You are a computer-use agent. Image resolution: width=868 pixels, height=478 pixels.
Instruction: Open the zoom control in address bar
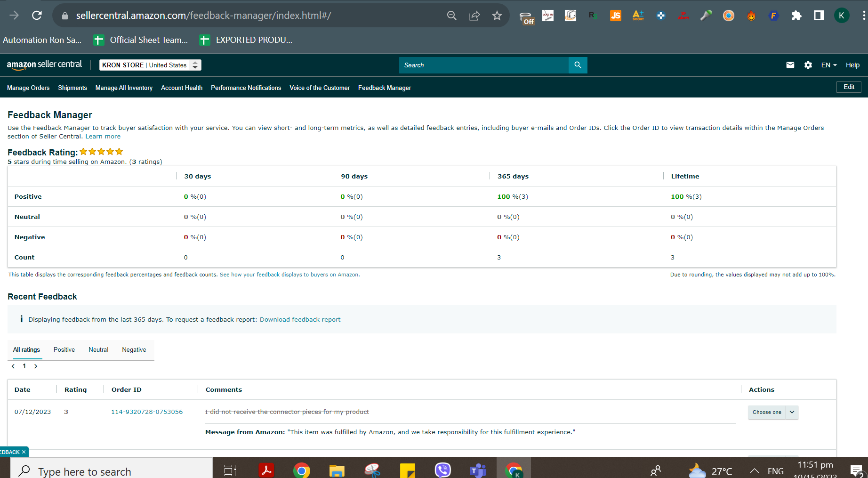[452, 16]
